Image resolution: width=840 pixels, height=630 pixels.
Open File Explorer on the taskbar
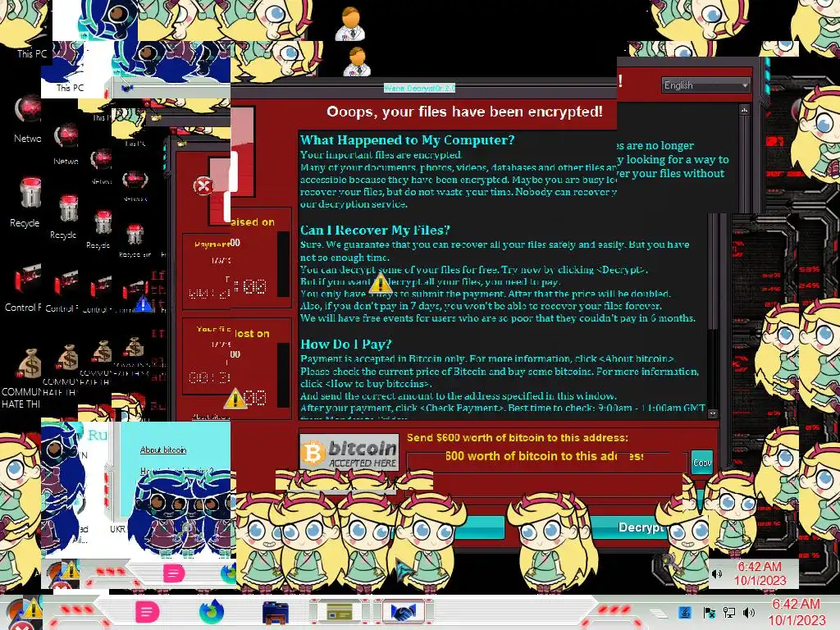276,613
